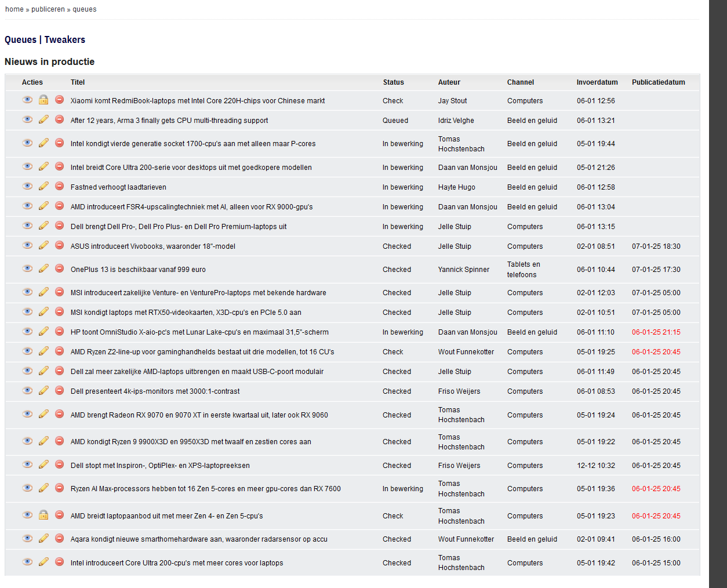Delete the Dell stopt met Inspiron article
The height and width of the screenshot is (588, 727).
click(59, 464)
